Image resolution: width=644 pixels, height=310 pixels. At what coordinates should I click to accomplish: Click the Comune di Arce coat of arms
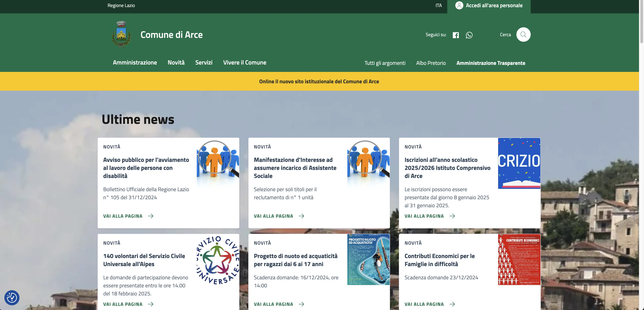point(121,35)
